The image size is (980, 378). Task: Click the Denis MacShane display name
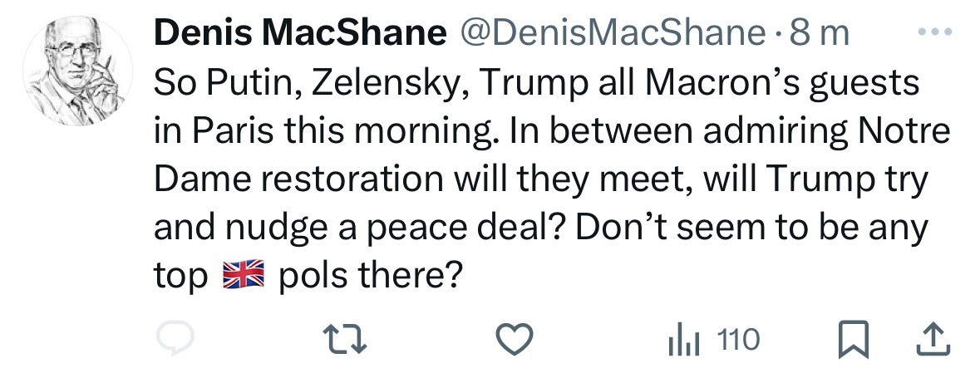point(297,33)
